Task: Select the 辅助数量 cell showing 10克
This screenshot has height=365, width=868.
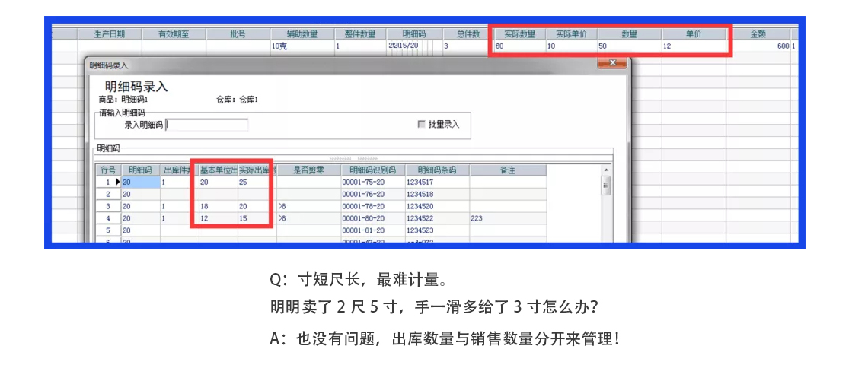Action: point(302,46)
